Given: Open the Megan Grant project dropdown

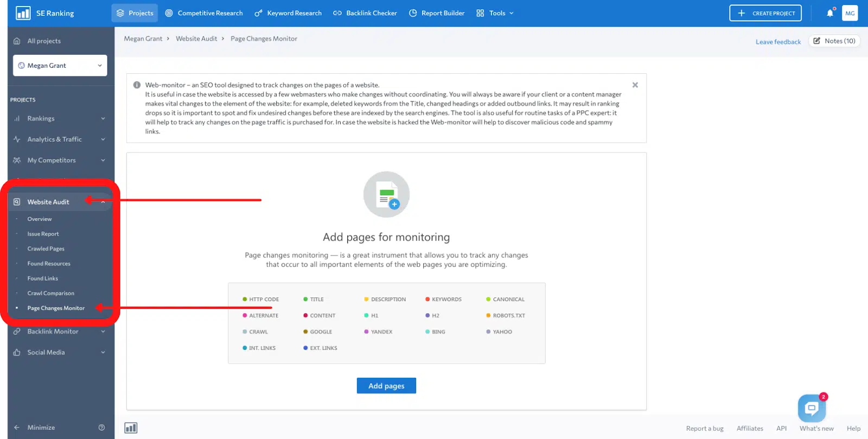Looking at the screenshot, I should (x=60, y=66).
